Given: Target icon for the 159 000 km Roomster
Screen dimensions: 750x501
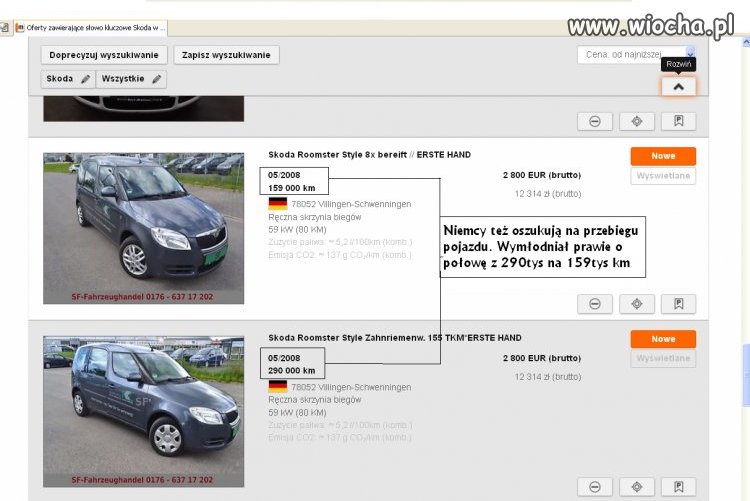Looking at the screenshot, I should (x=637, y=304).
